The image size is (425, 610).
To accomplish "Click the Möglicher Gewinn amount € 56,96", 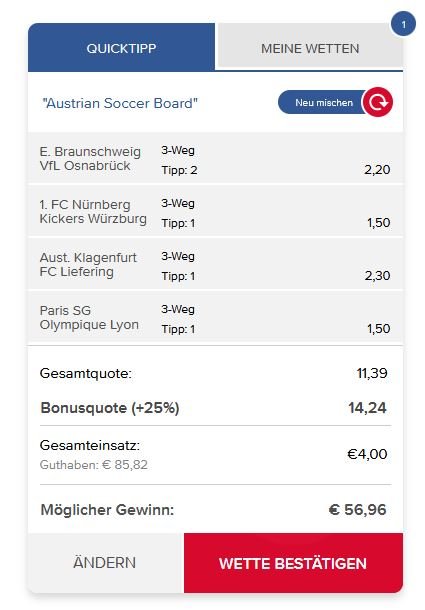I will [358, 510].
